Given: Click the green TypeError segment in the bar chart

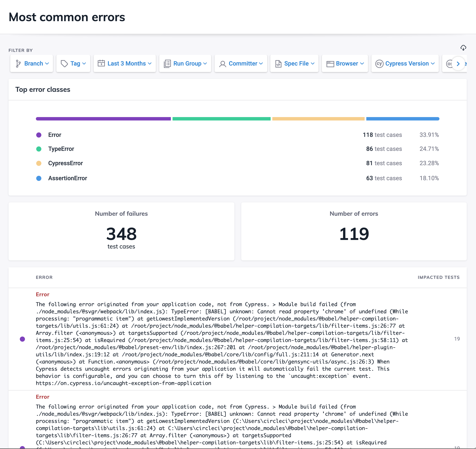Looking at the screenshot, I should click(221, 118).
